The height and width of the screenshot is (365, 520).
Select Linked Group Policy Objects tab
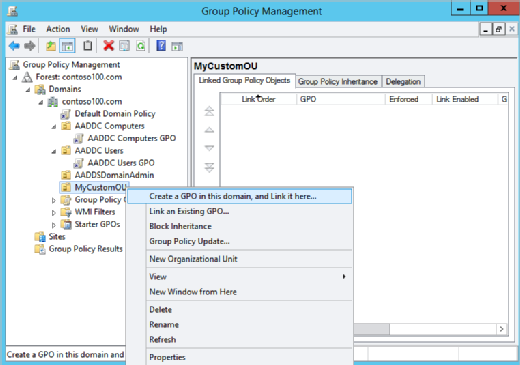(x=244, y=80)
